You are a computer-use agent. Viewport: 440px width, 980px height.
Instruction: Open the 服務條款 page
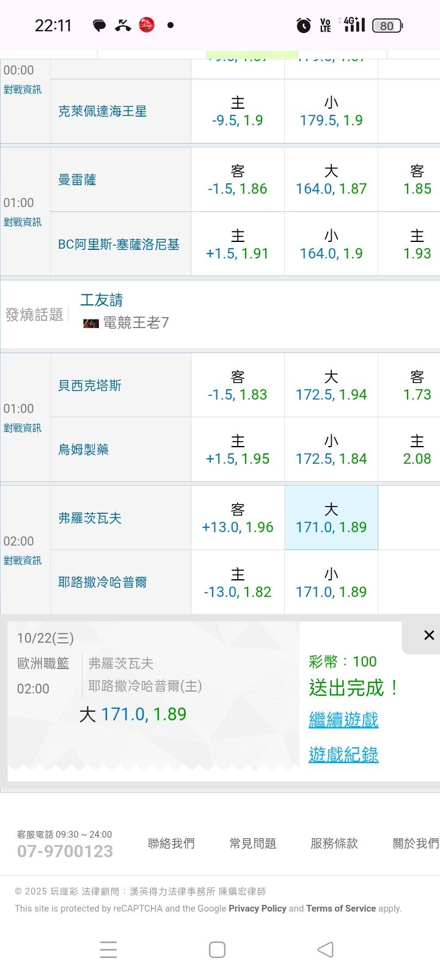click(334, 844)
